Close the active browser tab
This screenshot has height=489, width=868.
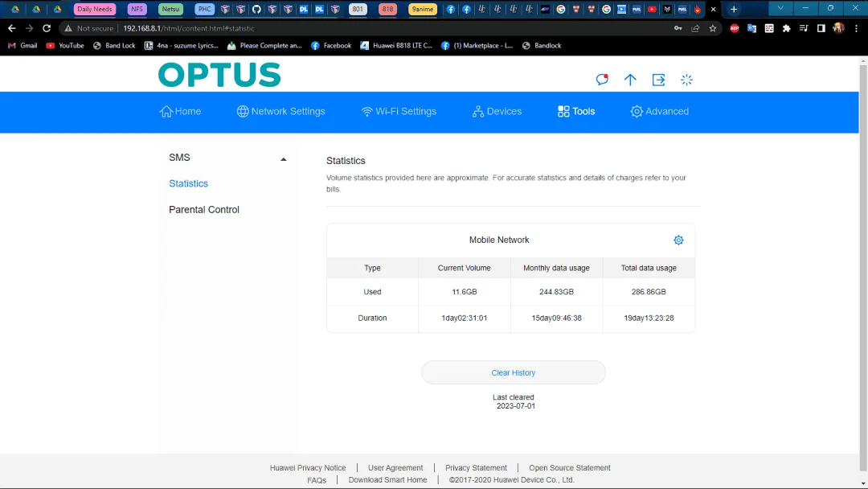pyautogui.click(x=713, y=9)
